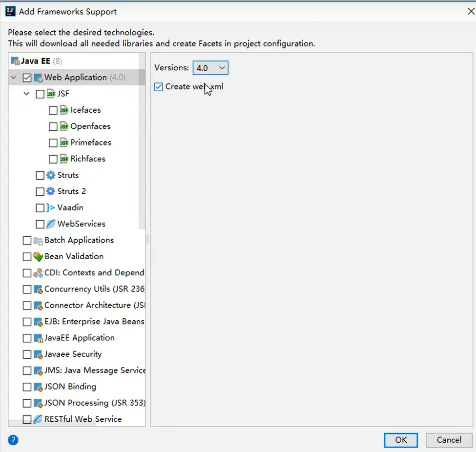Toggle the Create web.xml checkbox
The width and height of the screenshot is (476, 452).
tap(159, 87)
